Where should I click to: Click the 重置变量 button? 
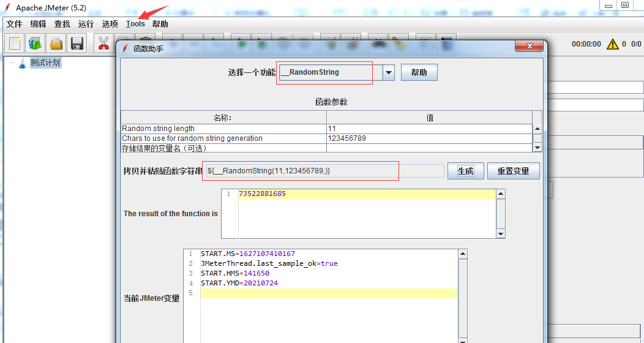tap(514, 171)
